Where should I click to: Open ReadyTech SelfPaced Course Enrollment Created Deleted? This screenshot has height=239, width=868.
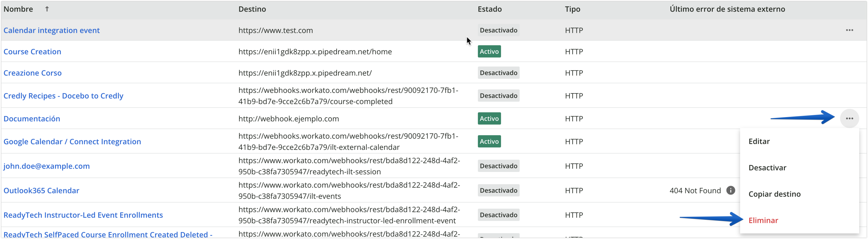pos(108,234)
